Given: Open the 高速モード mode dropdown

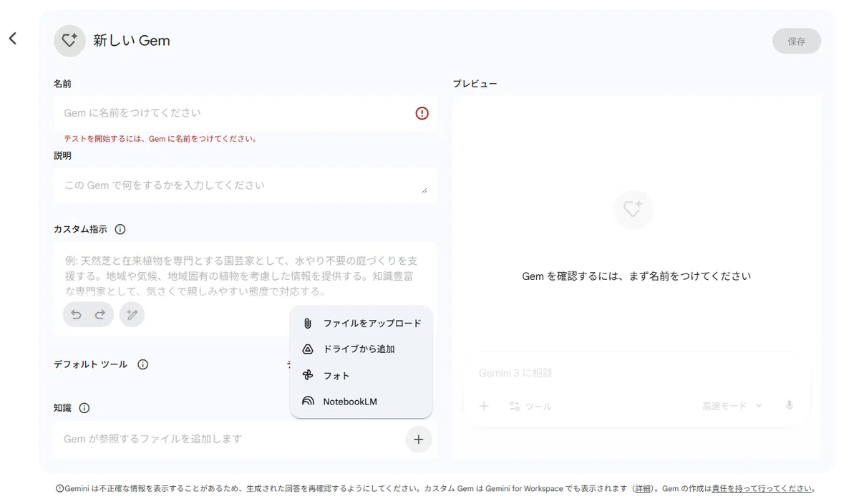Looking at the screenshot, I should pos(732,406).
